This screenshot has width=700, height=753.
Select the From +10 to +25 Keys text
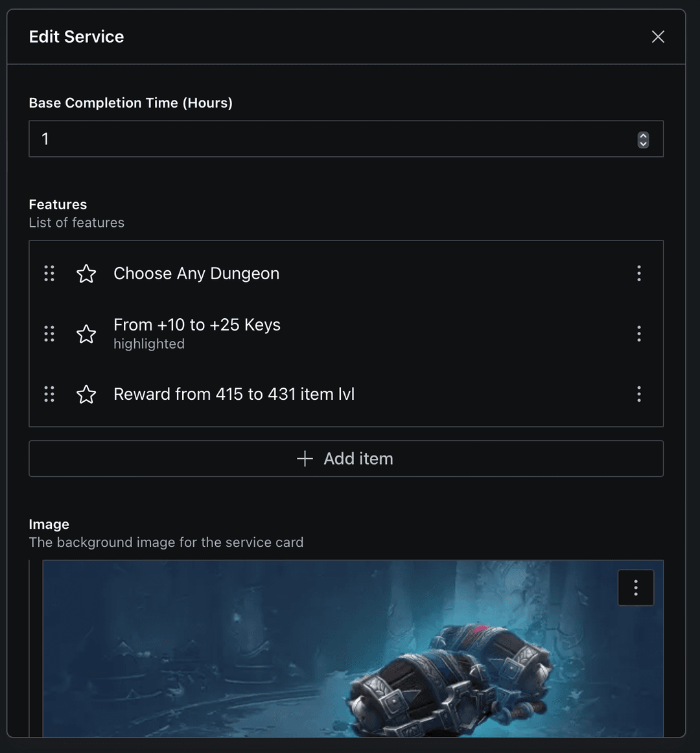(197, 325)
